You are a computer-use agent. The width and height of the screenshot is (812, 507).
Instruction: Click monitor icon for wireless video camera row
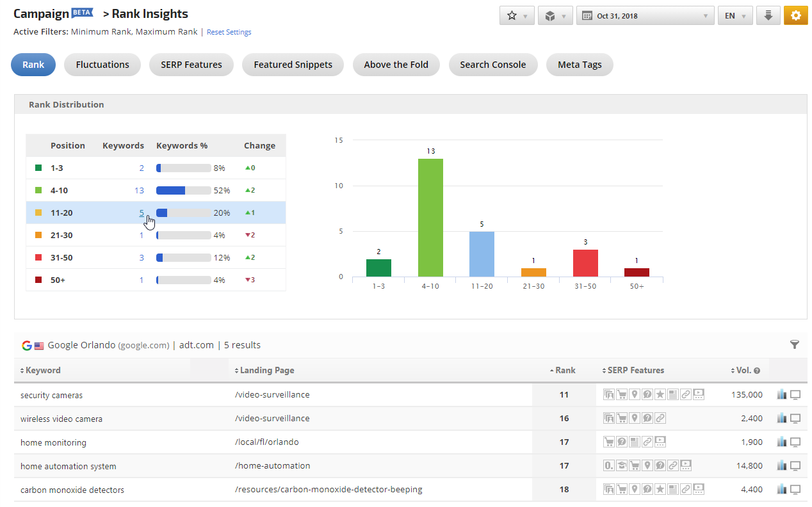click(x=795, y=419)
